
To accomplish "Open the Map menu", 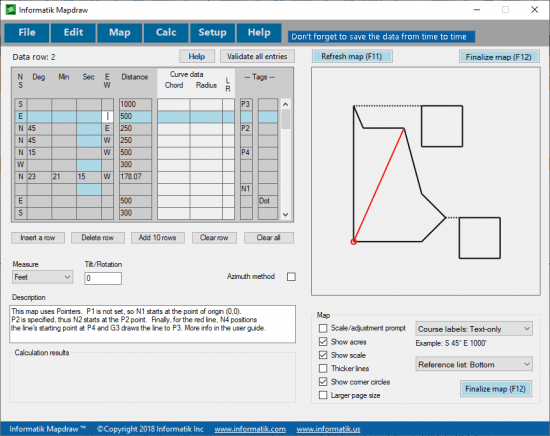I will point(120,33).
